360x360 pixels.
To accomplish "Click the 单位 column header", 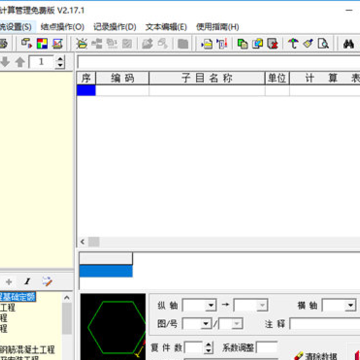I will [x=277, y=78].
